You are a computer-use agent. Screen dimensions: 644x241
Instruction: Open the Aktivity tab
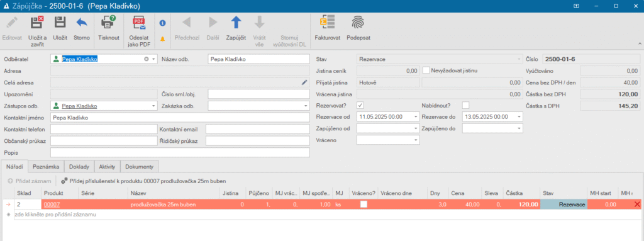pos(107,167)
